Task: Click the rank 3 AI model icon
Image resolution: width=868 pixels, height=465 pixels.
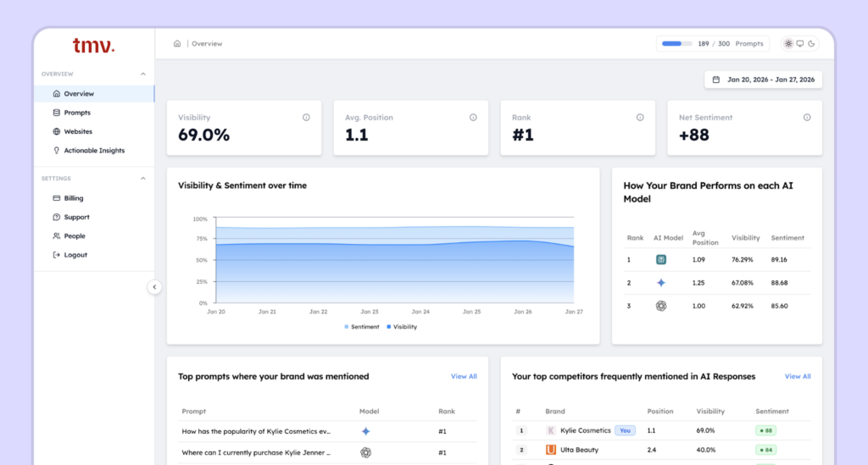Action: 661,306
